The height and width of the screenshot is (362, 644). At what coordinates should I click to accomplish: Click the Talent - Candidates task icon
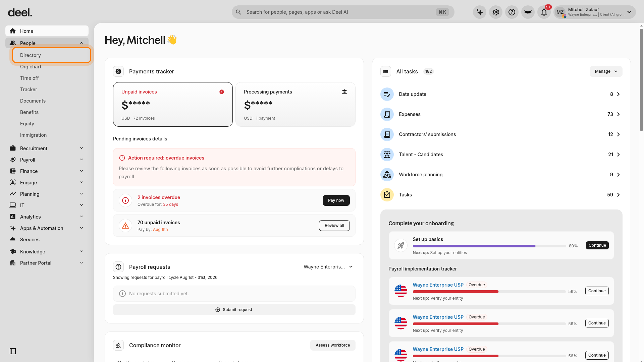tap(387, 155)
